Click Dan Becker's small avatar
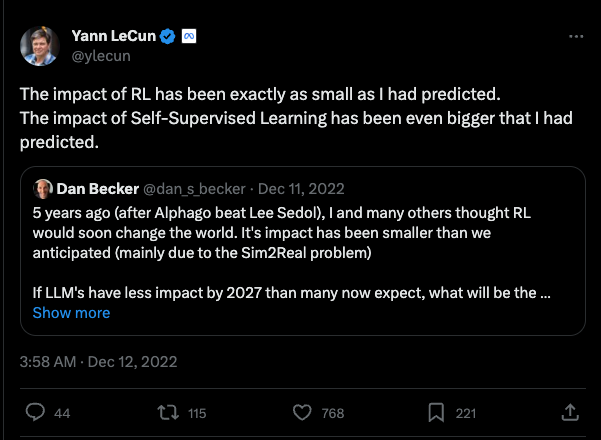Screen dimensions: 601x440 pos(43,189)
